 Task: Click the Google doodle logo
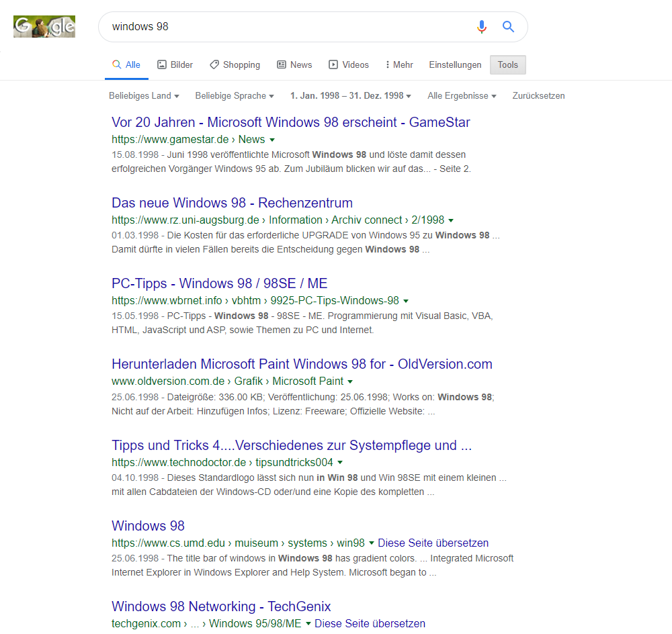44,27
